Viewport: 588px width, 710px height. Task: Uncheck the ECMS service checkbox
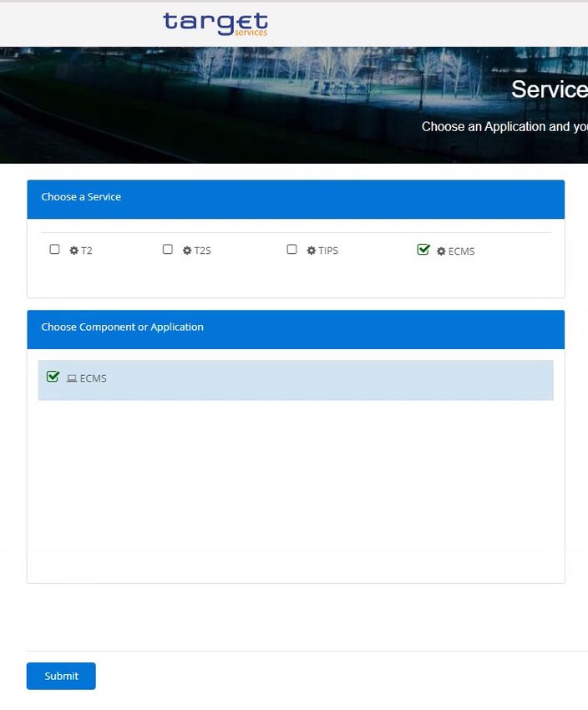tap(423, 250)
